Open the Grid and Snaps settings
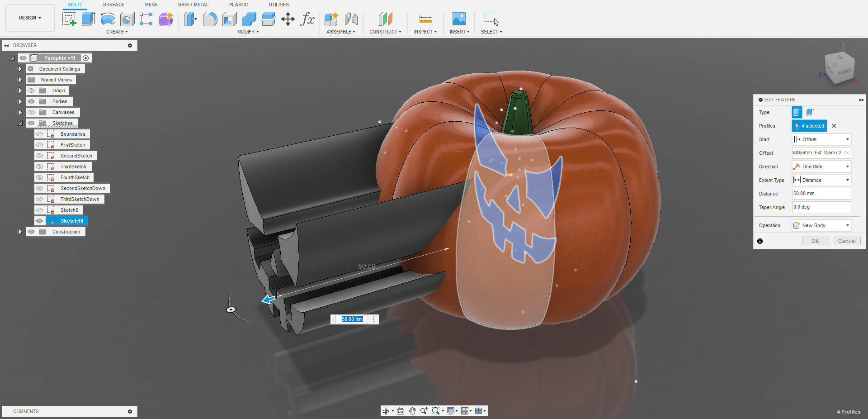 point(464,411)
